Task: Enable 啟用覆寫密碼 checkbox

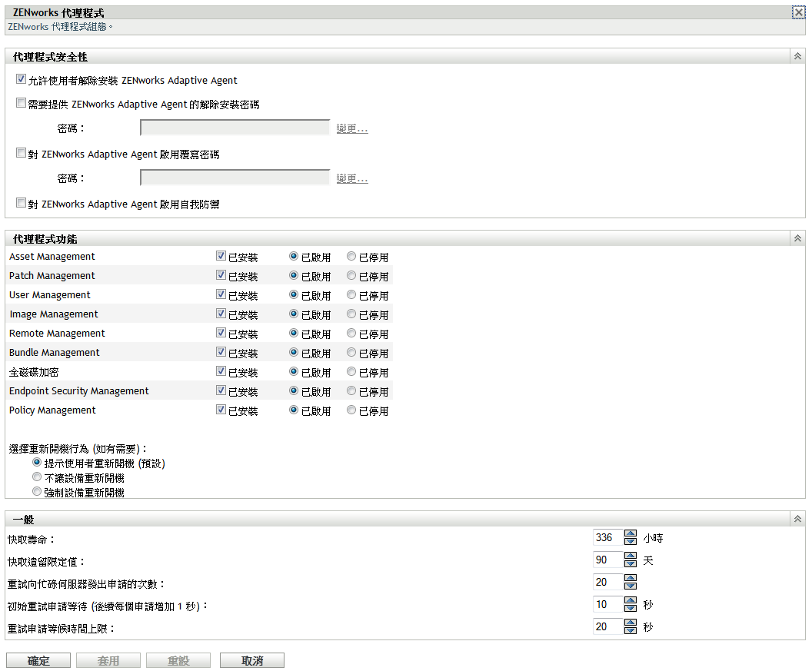Action: pos(21,153)
